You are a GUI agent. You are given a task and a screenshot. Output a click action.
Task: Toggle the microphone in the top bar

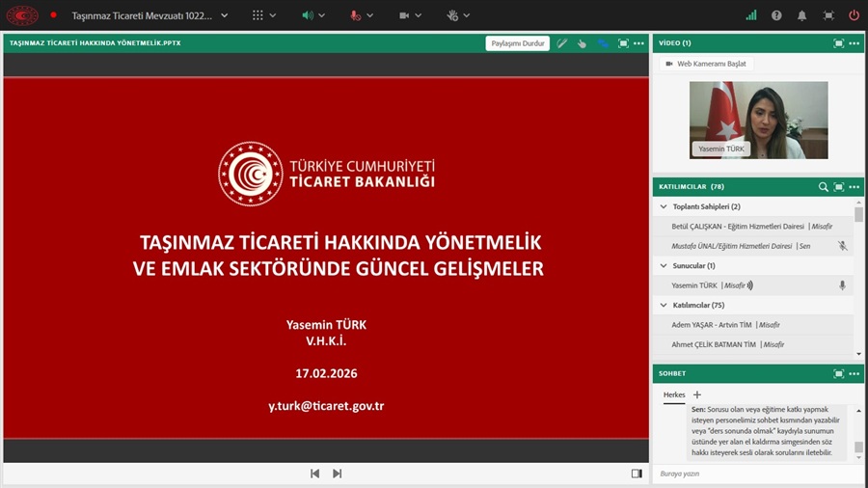coord(356,15)
